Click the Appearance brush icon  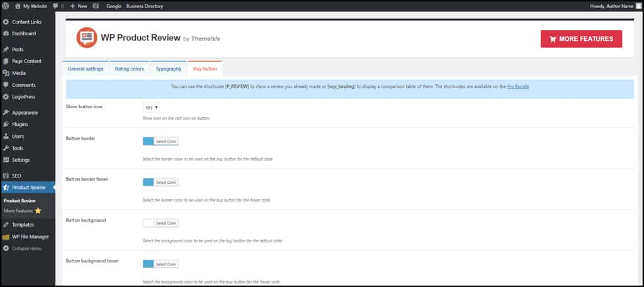click(6, 113)
